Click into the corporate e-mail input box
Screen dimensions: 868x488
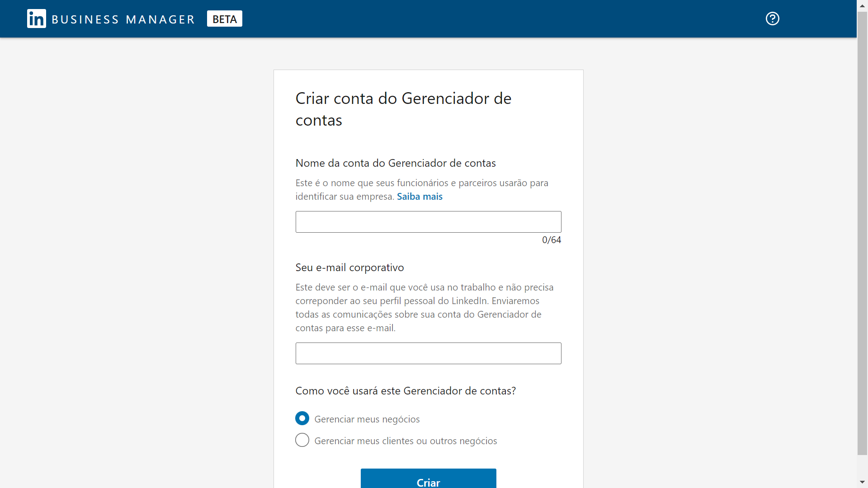428,353
